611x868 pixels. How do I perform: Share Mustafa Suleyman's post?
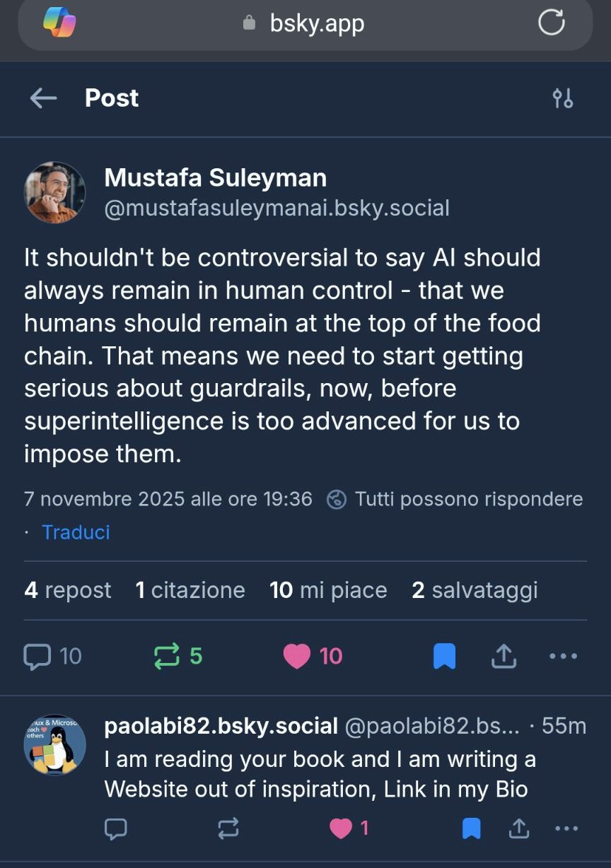[503, 657]
